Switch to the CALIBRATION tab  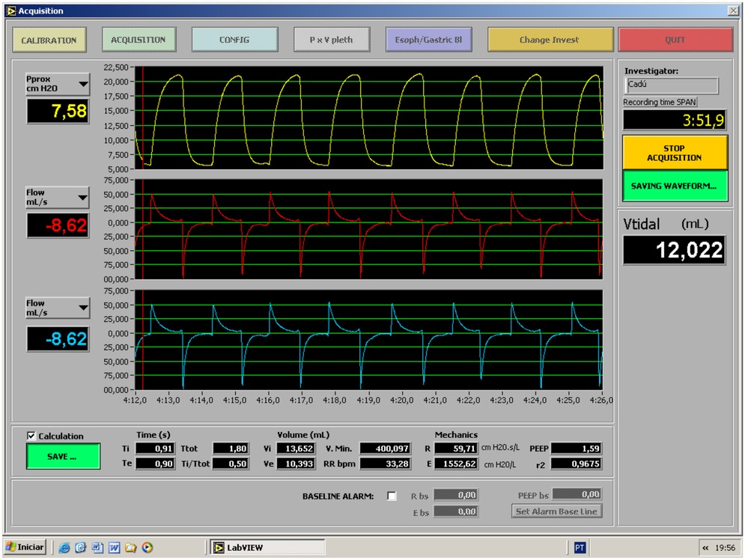[x=49, y=40]
